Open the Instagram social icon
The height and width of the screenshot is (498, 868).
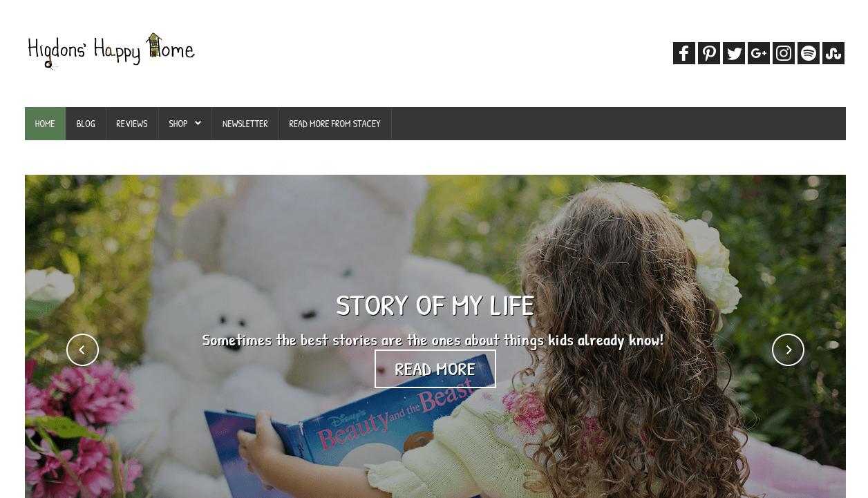coord(784,53)
